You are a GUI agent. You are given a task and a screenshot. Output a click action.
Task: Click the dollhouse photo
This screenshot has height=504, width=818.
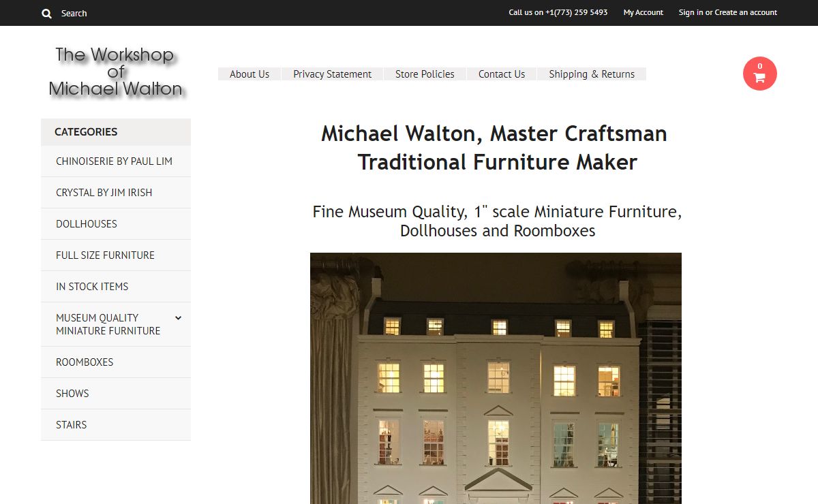coord(496,379)
